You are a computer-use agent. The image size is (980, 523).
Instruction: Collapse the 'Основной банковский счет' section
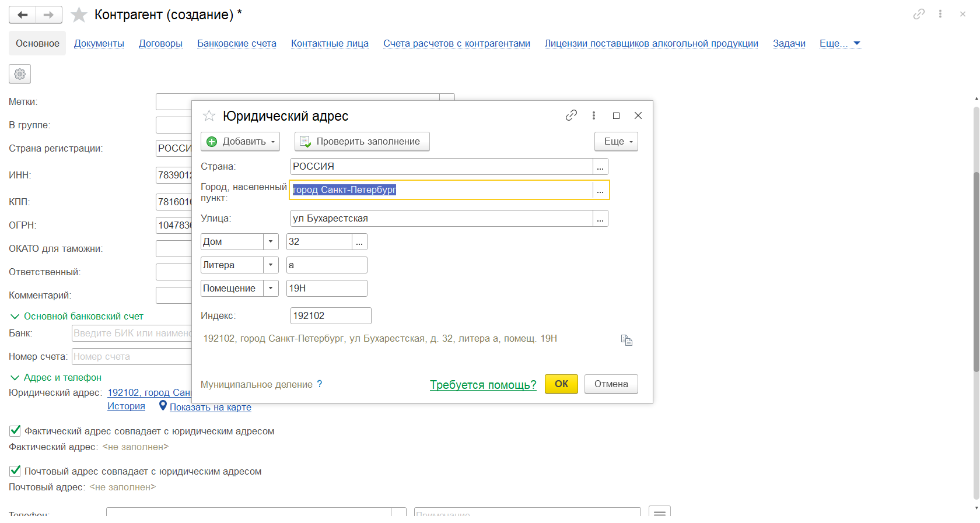15,316
